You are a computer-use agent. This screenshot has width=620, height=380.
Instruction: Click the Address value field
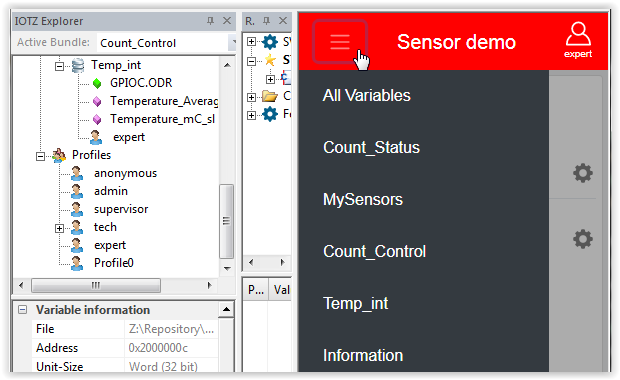point(171,348)
